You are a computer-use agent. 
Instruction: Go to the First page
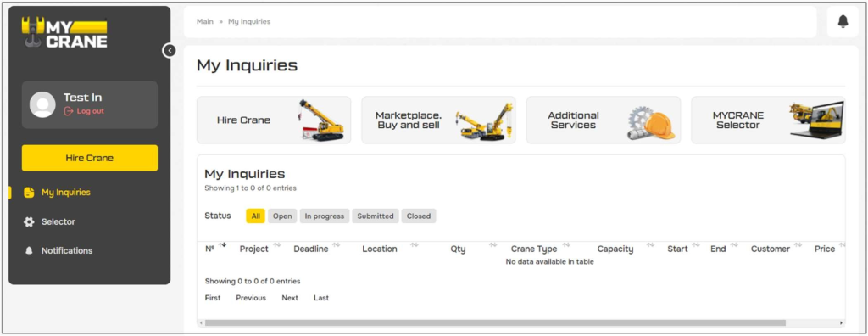(x=213, y=298)
